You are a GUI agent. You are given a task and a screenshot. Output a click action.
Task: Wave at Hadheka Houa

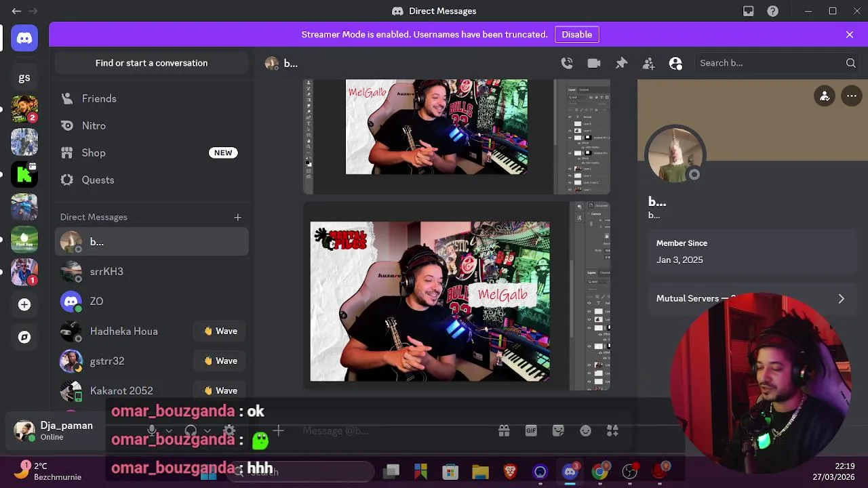[220, 331]
